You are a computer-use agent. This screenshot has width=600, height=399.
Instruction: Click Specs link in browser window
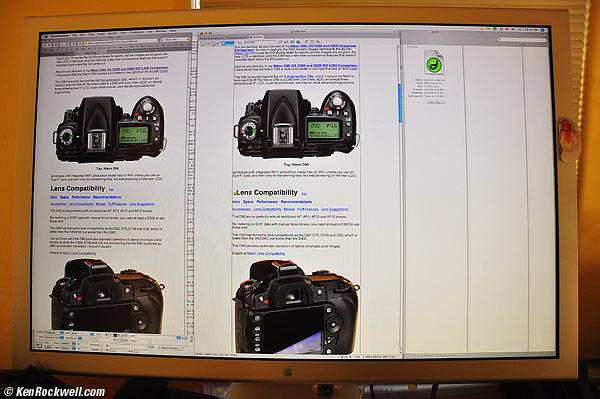[x=64, y=197]
